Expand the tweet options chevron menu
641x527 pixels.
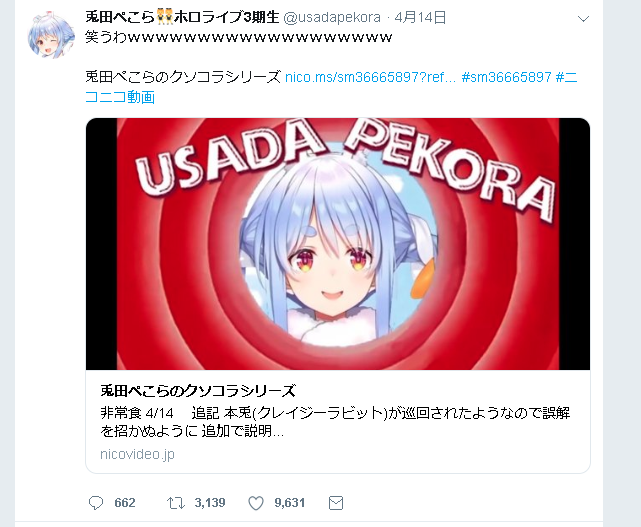click(x=583, y=18)
